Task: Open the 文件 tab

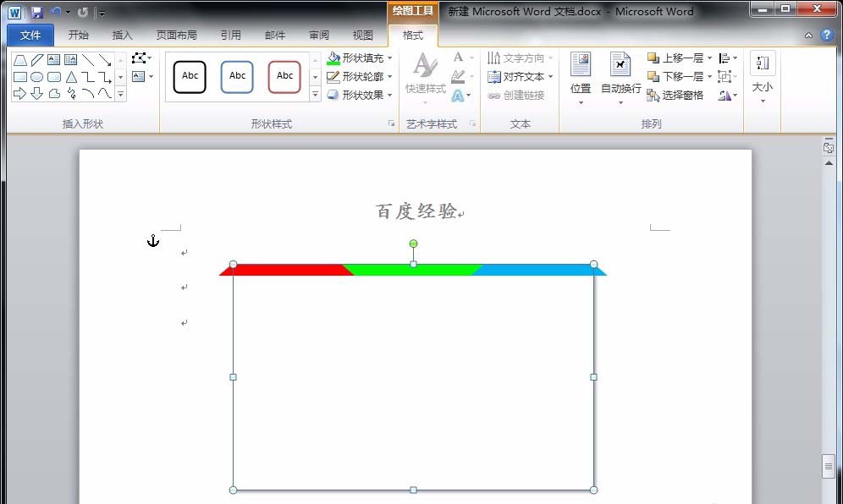Action: click(x=30, y=35)
